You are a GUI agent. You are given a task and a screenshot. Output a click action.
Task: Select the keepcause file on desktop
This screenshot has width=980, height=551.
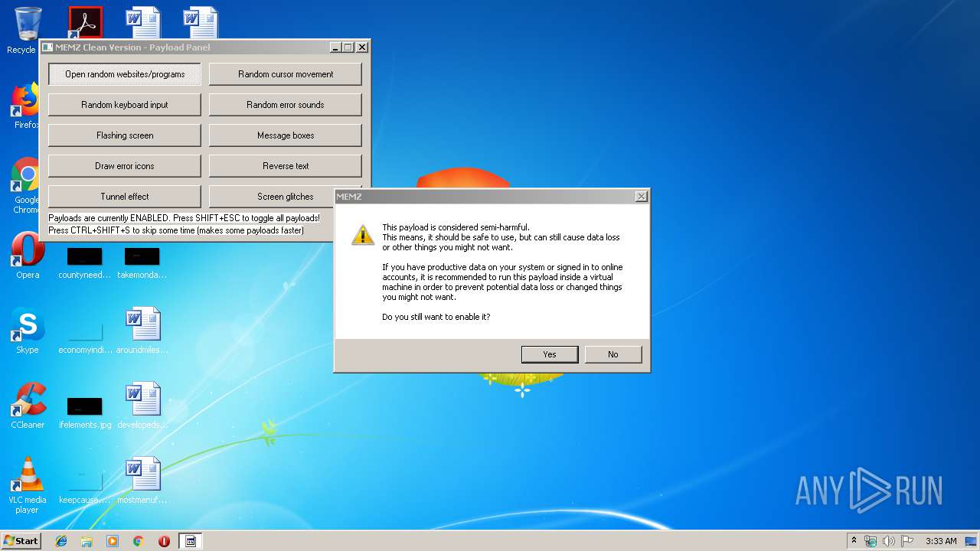click(85, 487)
